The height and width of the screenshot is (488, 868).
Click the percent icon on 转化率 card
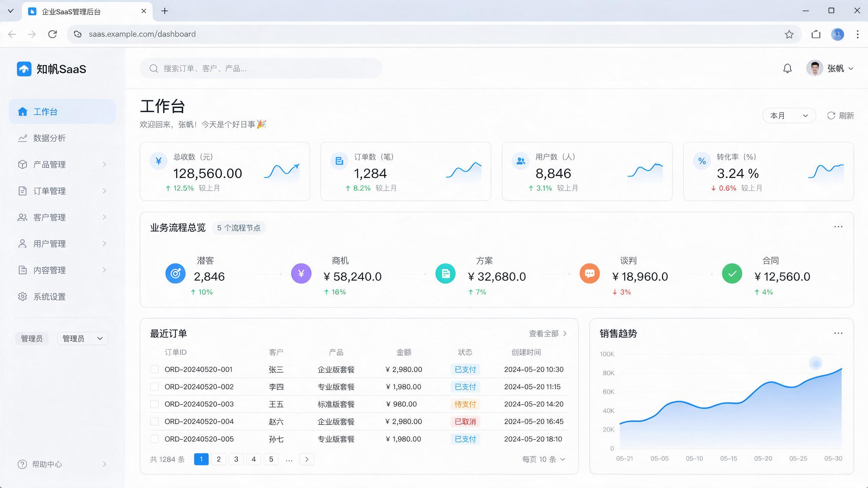click(702, 161)
